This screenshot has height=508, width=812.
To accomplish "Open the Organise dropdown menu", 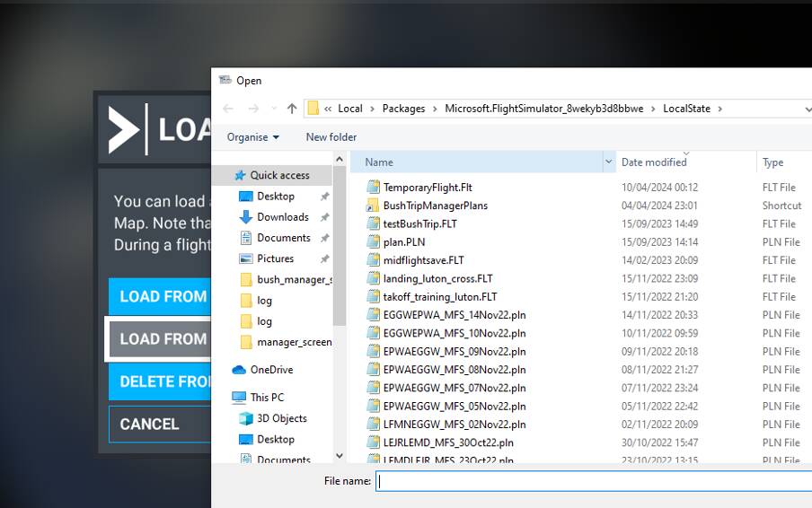I will (252, 137).
